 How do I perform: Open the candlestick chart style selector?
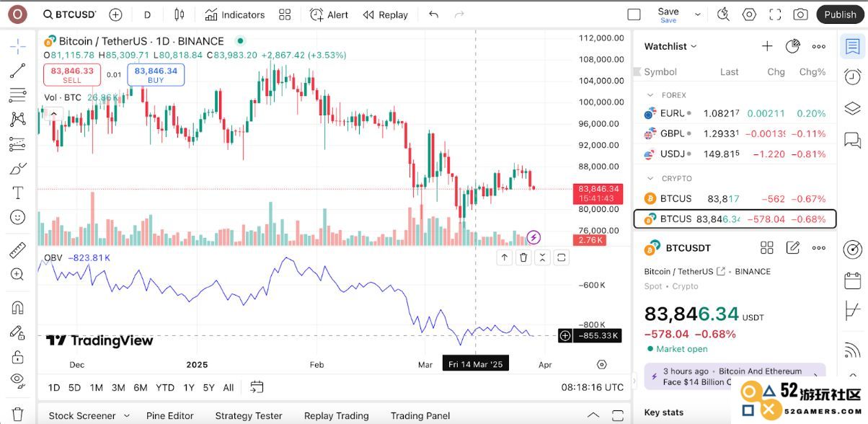point(180,14)
